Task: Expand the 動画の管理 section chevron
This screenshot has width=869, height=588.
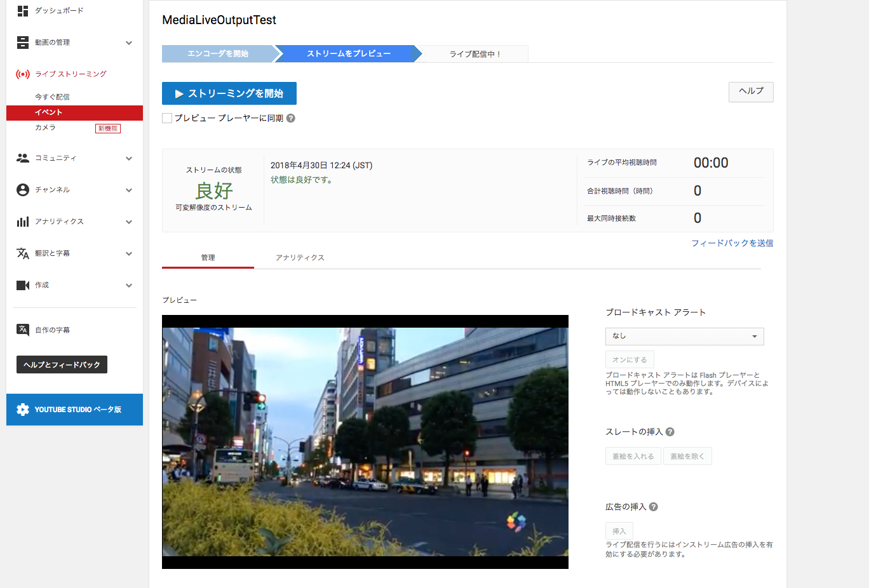Action: coord(129,43)
